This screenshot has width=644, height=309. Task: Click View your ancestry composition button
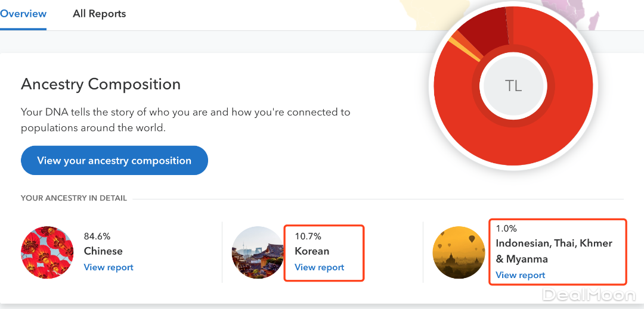[x=114, y=161]
